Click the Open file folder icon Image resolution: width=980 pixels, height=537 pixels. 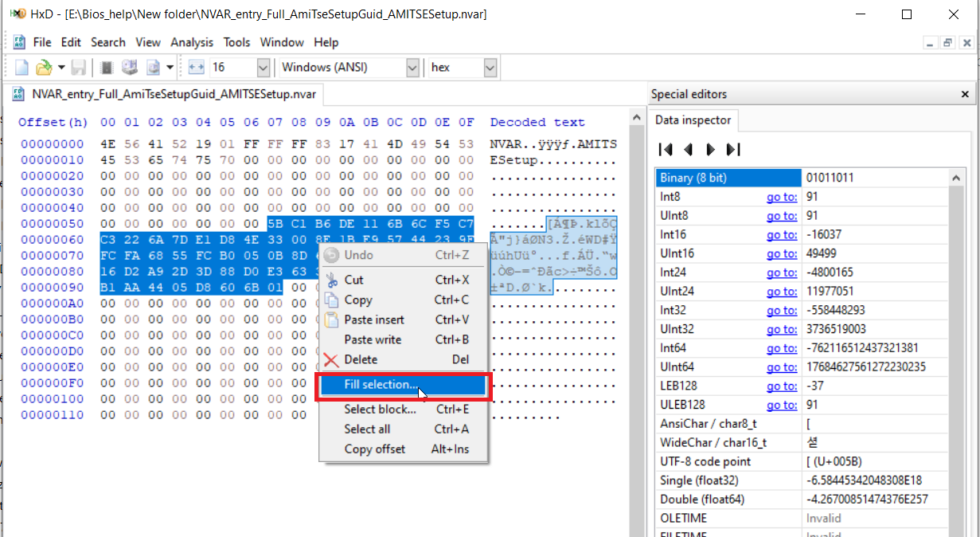(44, 68)
